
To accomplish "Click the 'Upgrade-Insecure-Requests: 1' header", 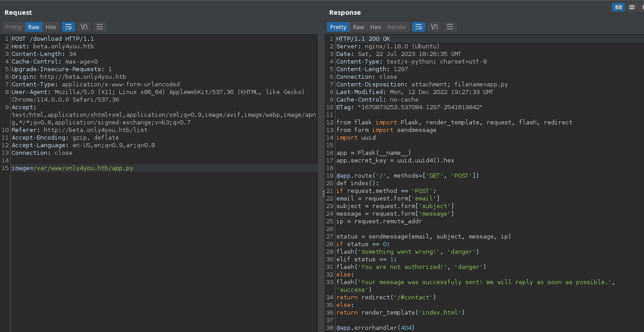I will (62, 69).
